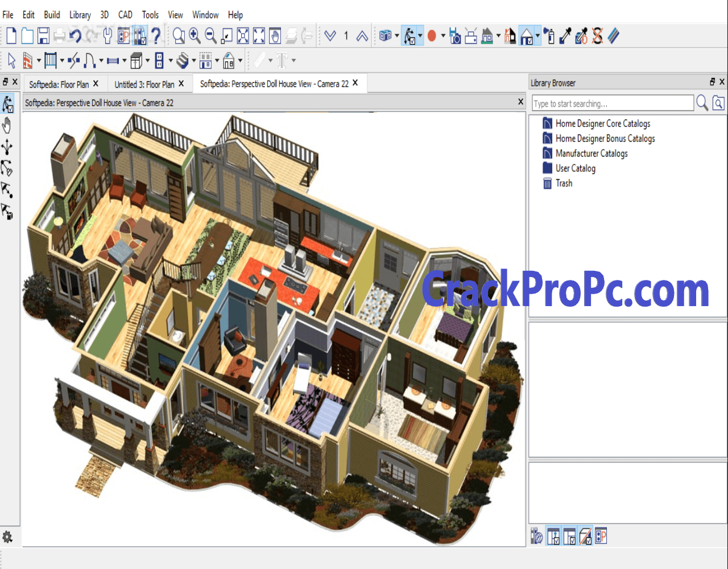This screenshot has width=728, height=569.
Task: Expand the dropdown next to the red record circle
Action: (443, 36)
